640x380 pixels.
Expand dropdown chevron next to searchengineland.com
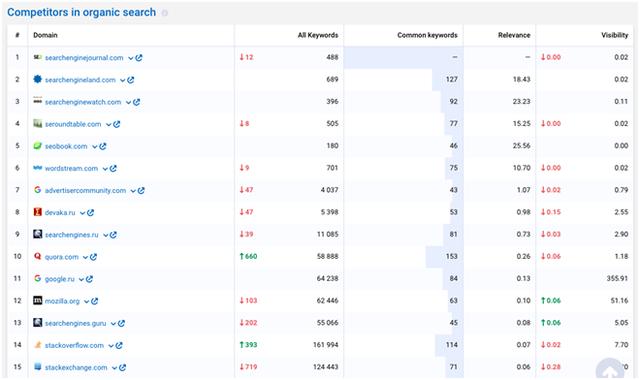tap(122, 80)
